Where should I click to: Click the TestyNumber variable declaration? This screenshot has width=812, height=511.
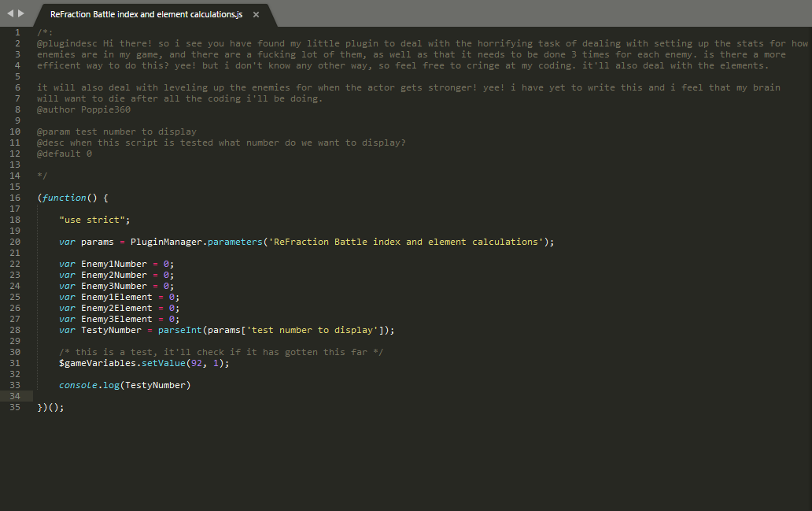pyautogui.click(x=111, y=330)
